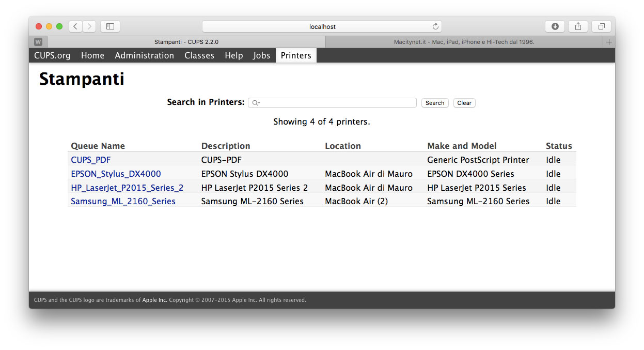Open the Samsung_ML_2160_Series queue link
Screen dimensions: 644x350
point(123,201)
